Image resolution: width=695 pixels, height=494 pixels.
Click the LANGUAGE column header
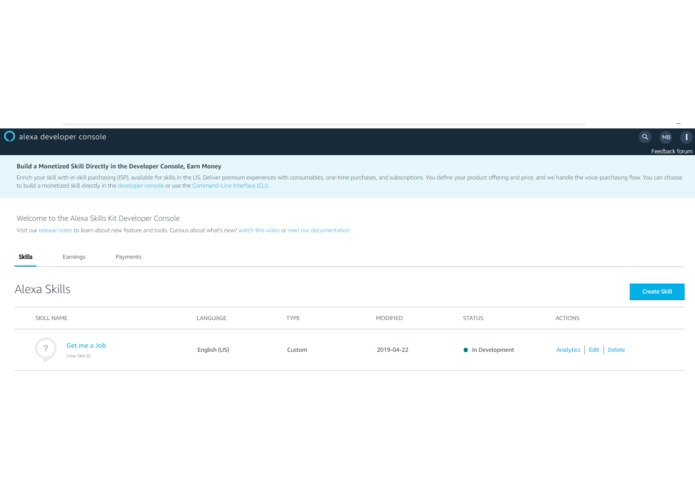click(211, 318)
